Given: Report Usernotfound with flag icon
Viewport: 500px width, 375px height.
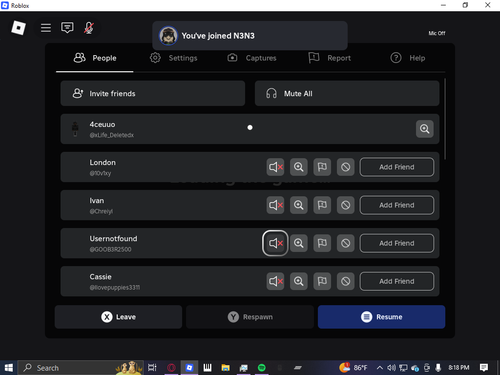Looking at the screenshot, I should coord(322,243).
